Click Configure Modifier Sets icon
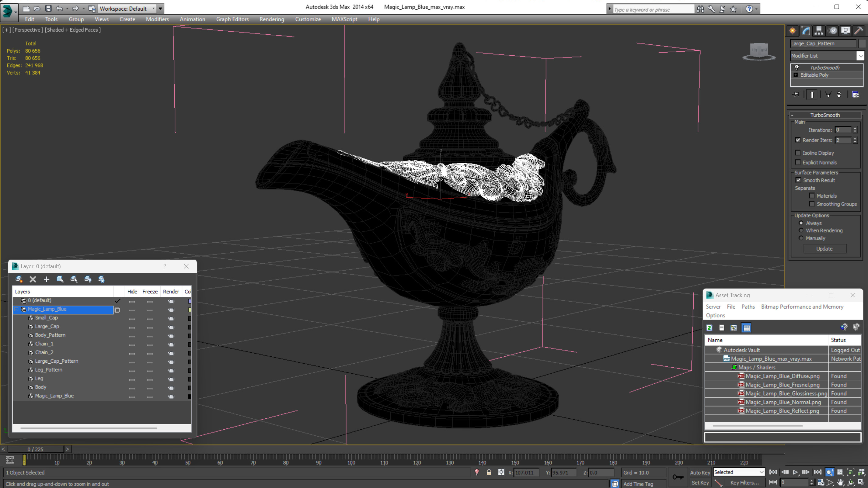Image resolution: width=868 pixels, height=488 pixels. point(856,95)
